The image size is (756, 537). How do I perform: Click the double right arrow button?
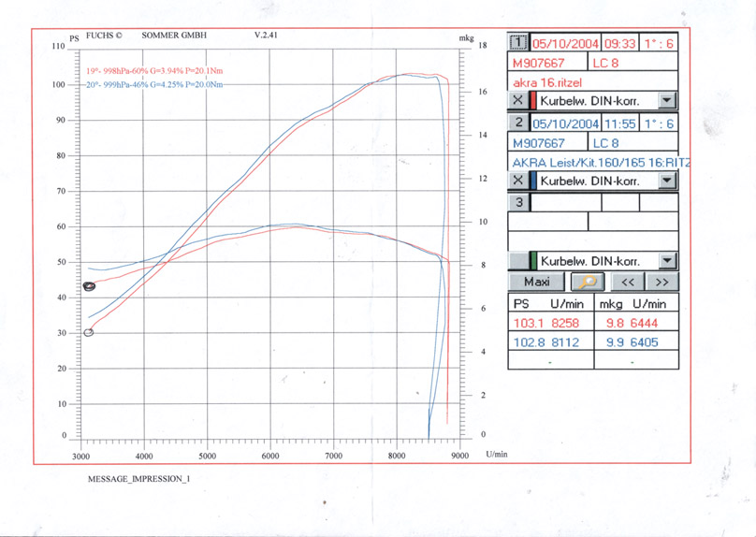tap(661, 282)
